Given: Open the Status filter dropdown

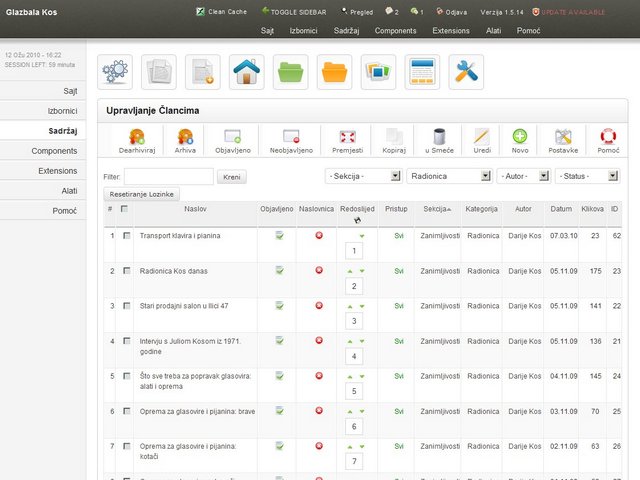Looking at the screenshot, I should pyautogui.click(x=587, y=176).
